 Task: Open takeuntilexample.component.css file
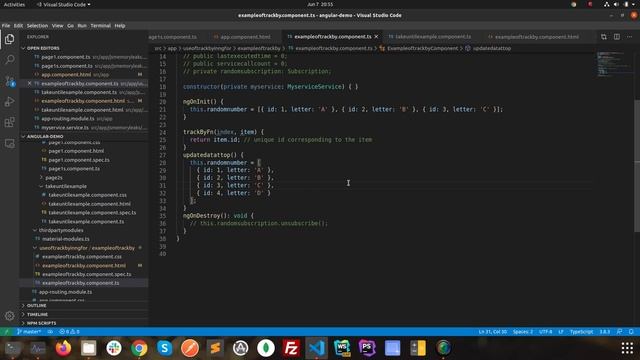(x=87, y=195)
